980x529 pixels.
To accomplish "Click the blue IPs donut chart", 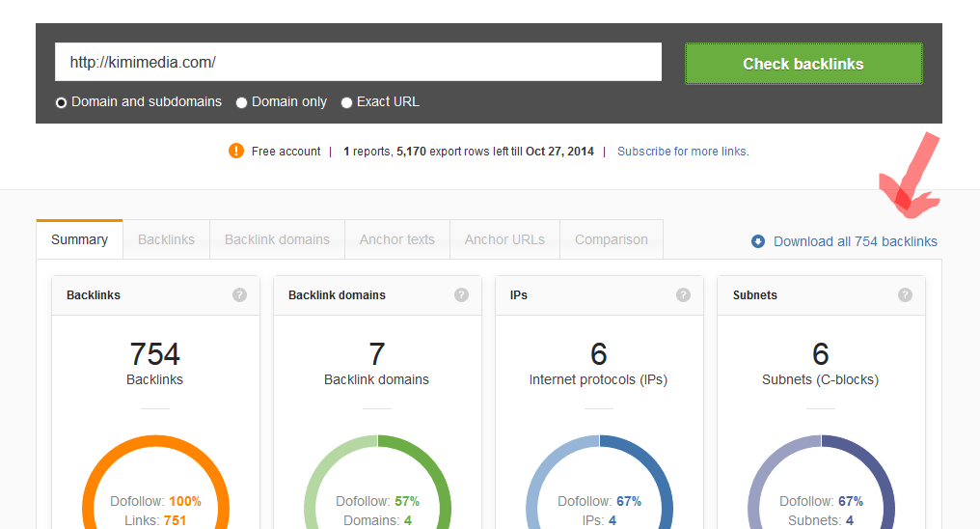I will point(599,482).
